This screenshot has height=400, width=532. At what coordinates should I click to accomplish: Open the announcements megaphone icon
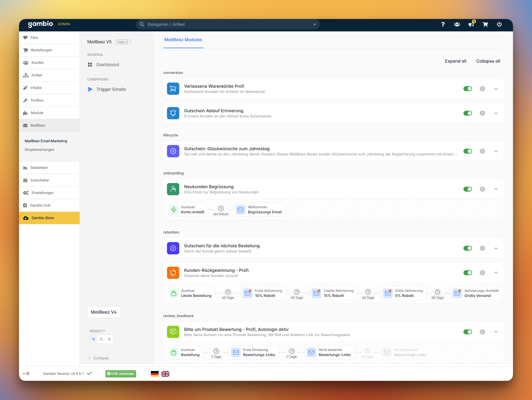(x=471, y=24)
